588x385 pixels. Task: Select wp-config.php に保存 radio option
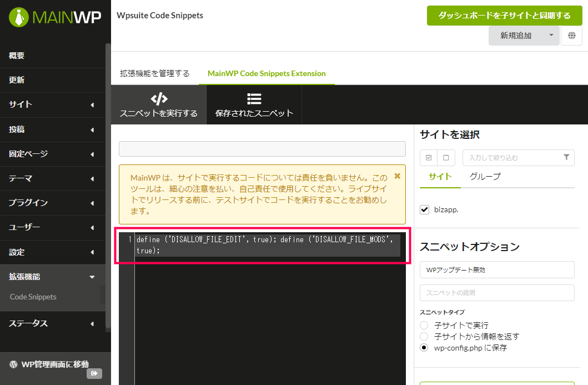pyautogui.click(x=424, y=347)
